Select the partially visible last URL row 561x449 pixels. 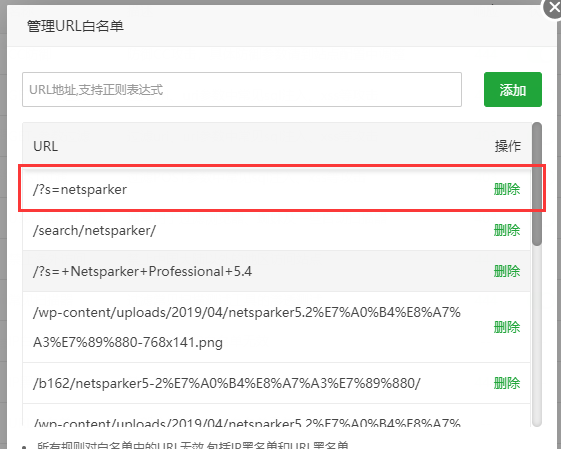pos(276,415)
